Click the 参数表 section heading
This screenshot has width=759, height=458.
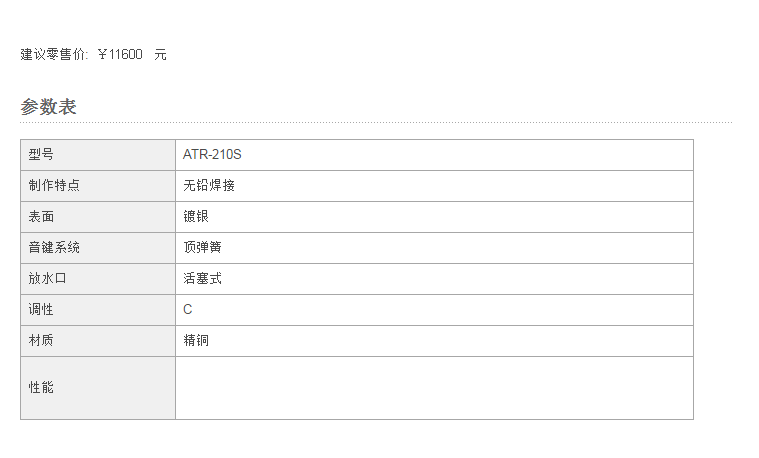[48, 107]
